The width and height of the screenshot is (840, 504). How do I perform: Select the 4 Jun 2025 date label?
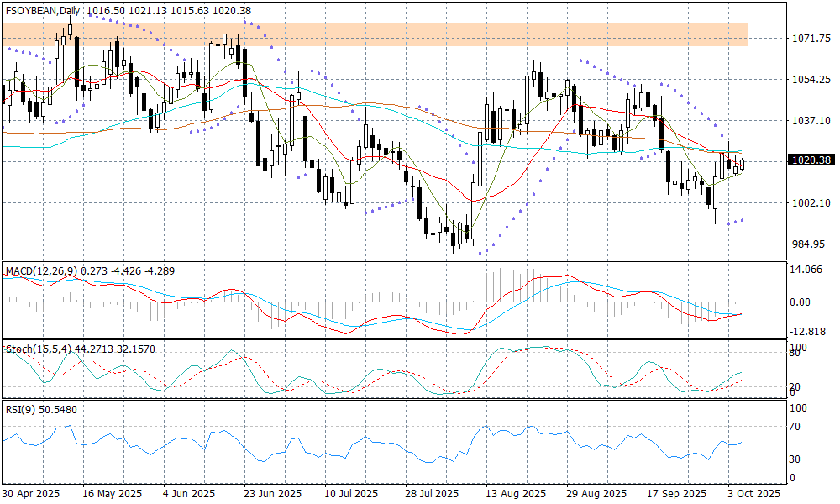point(189,493)
